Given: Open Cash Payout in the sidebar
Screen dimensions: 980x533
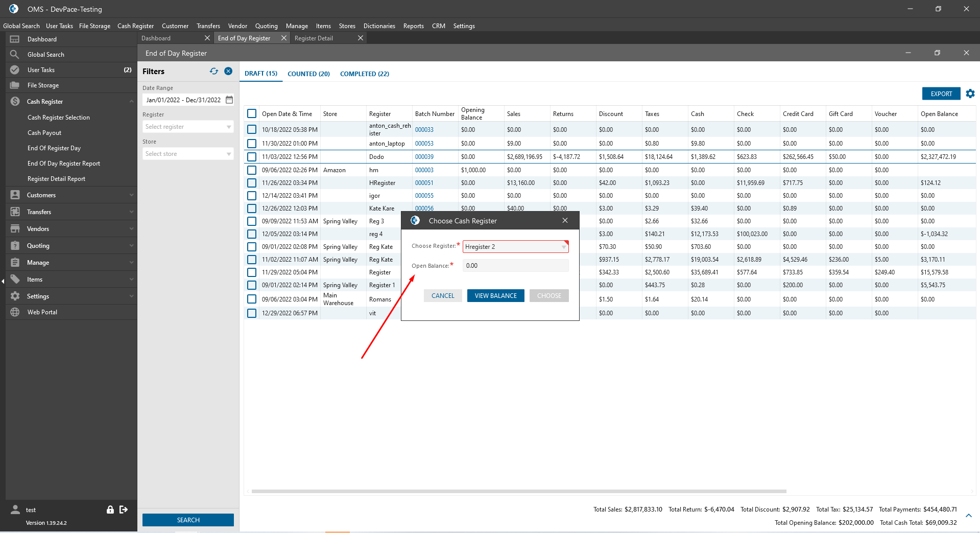Looking at the screenshot, I should tap(44, 133).
